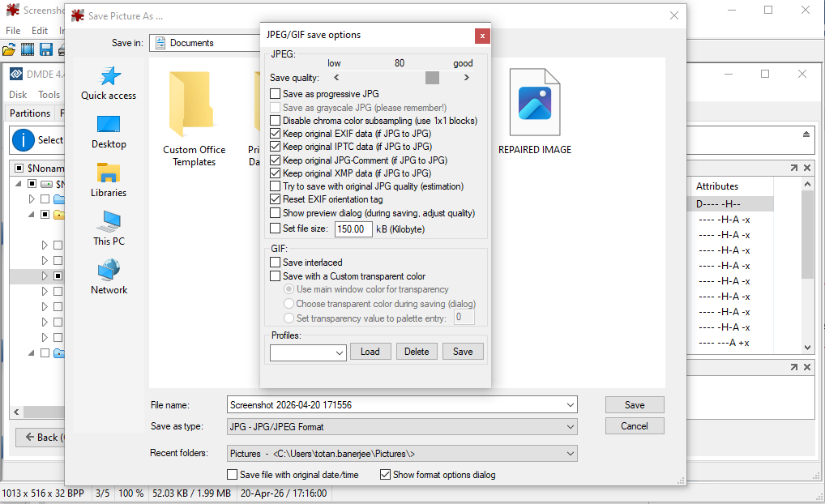825x504 pixels.
Task: Click the IrfanView save disk toolbar icon
Action: pos(46,50)
